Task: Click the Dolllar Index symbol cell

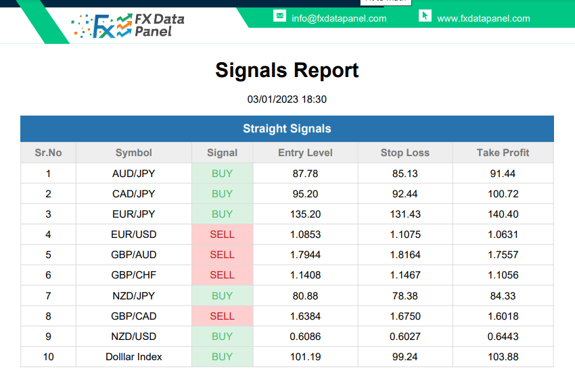Action: [134, 357]
